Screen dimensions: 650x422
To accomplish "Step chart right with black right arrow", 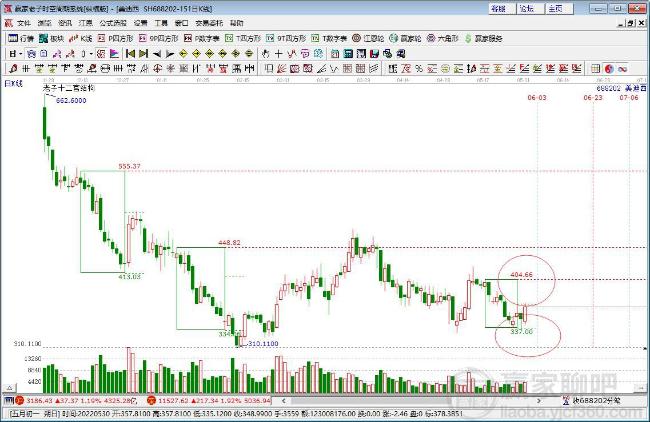I will (170, 53).
